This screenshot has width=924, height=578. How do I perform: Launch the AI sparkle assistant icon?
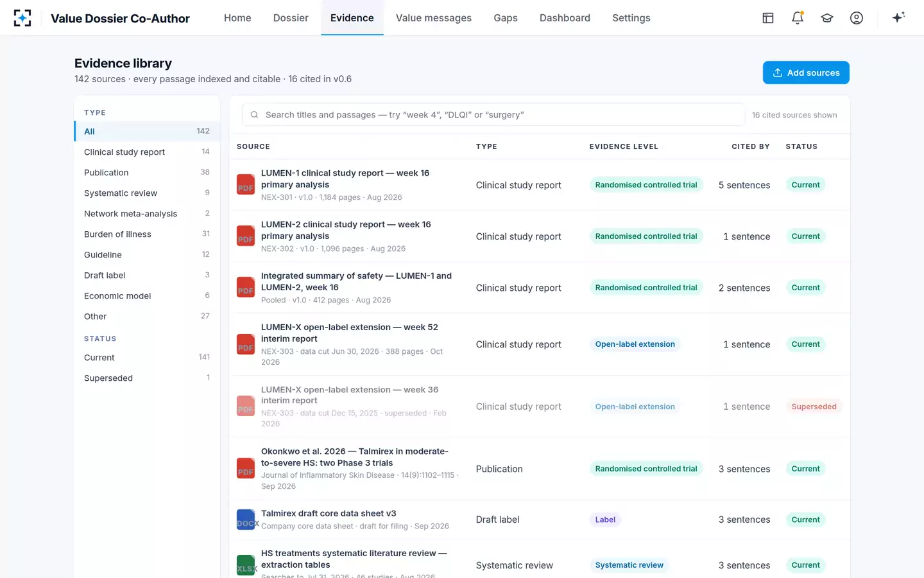(898, 17)
